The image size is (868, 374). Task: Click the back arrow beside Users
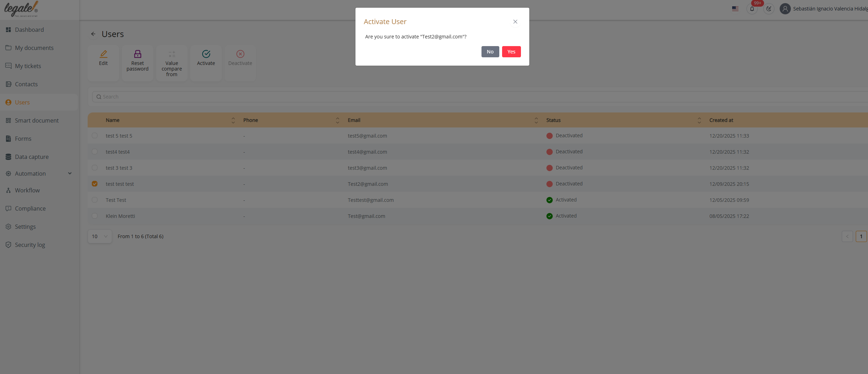(93, 34)
